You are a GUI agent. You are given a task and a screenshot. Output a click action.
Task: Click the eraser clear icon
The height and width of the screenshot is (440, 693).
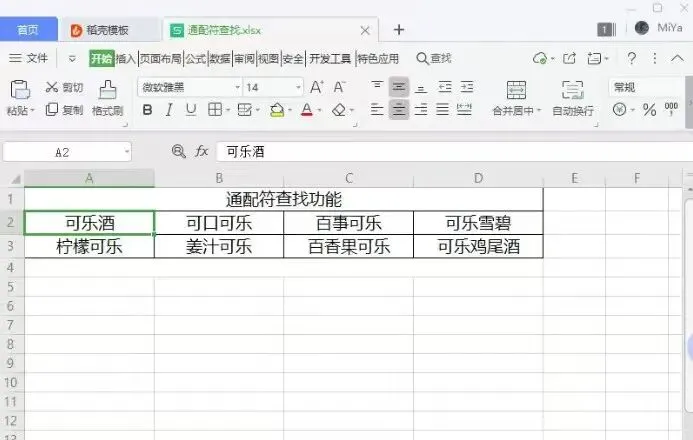[x=339, y=110]
